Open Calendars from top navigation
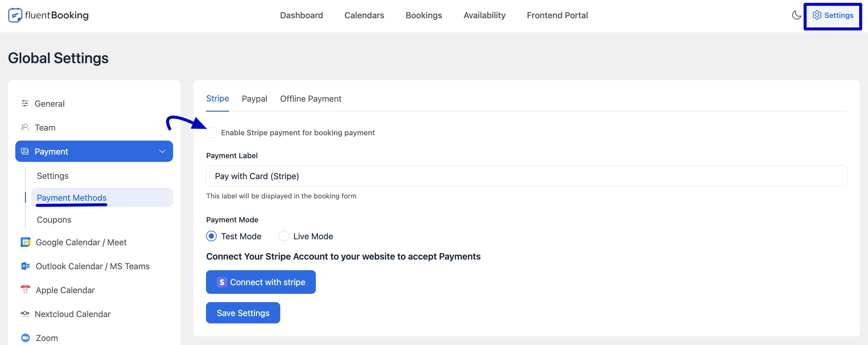Image resolution: width=868 pixels, height=345 pixels. click(x=364, y=15)
